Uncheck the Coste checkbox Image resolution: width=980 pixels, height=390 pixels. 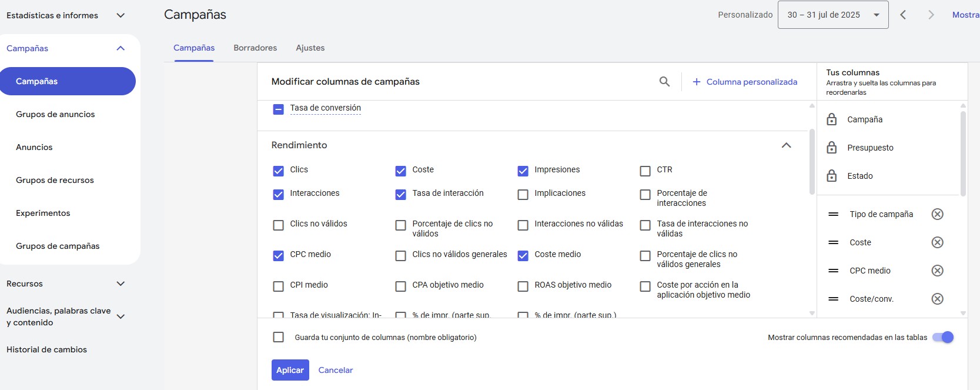click(x=401, y=171)
